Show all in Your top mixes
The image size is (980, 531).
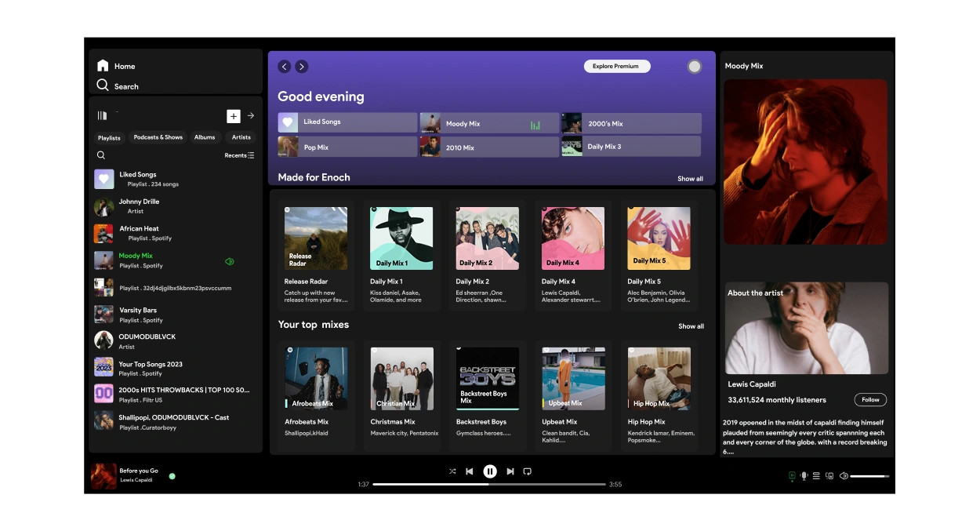(x=691, y=326)
